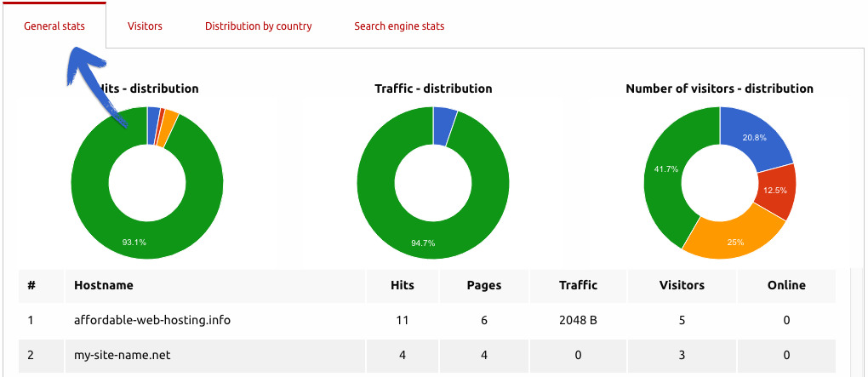This screenshot has width=868, height=377.
Task: Select the my-site-name.net hostname row
Action: pyautogui.click(x=123, y=355)
